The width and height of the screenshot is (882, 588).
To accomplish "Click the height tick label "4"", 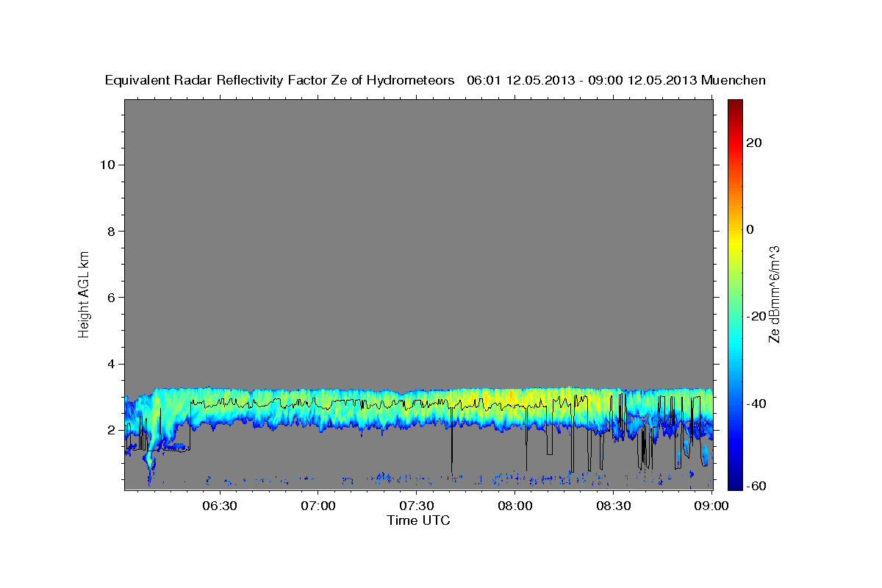I will 111,364.
